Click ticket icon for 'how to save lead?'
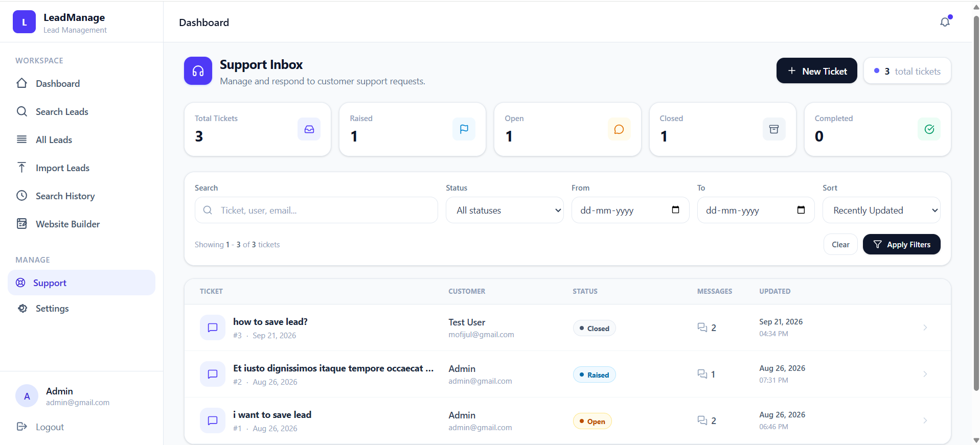 click(213, 327)
